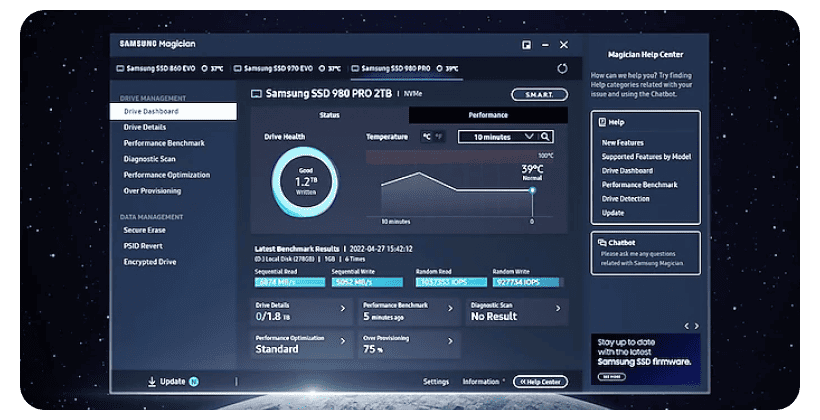
Task: Switch temperature unit to Fahrenheit
Action: coord(439,137)
